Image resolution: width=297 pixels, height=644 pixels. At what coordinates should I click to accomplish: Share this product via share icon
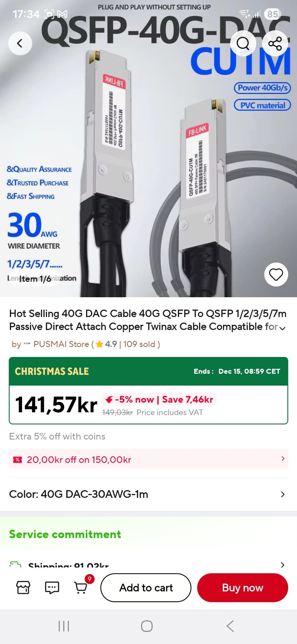(x=275, y=43)
